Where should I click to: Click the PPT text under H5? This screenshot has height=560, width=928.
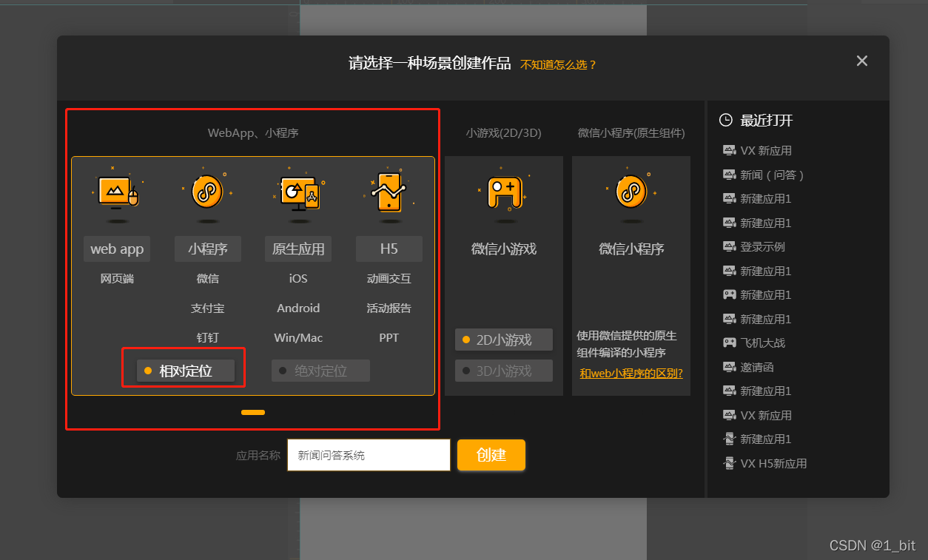coord(389,338)
